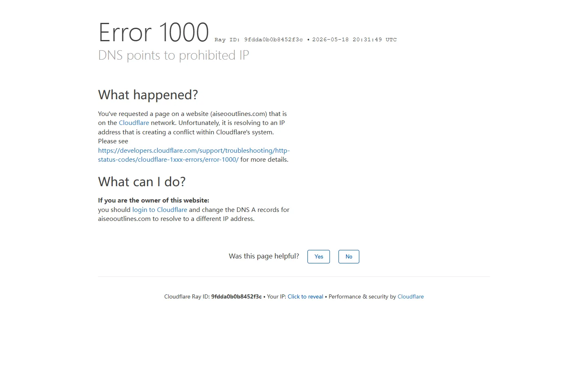Click the bold Ray ID 9fdda0b0b8452f3c in the footer
588x392 pixels.
[x=236, y=297]
